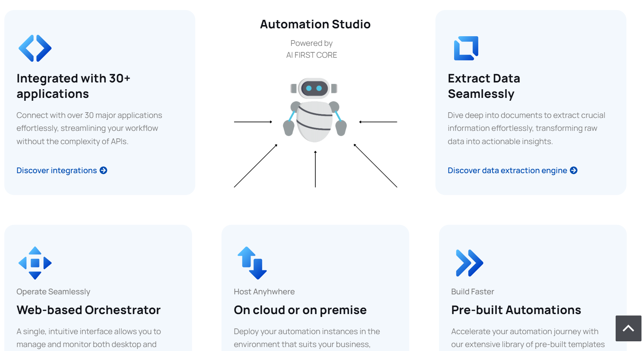Click the double-chevron Build Faster icon
This screenshot has width=644, height=351.
470,263
